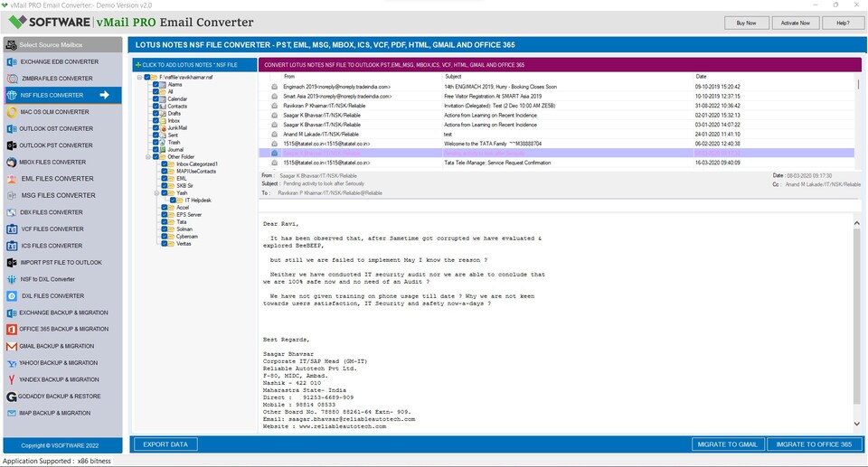Select Welcome to the TATA Family email
868x467 pixels.
556,144
